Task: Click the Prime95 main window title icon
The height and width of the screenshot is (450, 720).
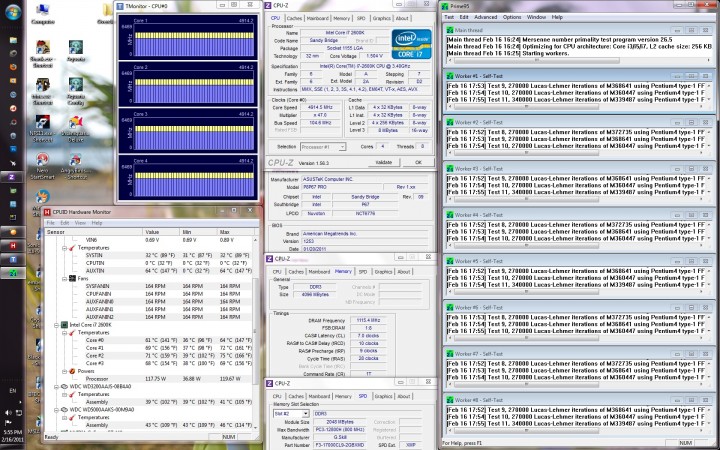Action: click(x=444, y=6)
